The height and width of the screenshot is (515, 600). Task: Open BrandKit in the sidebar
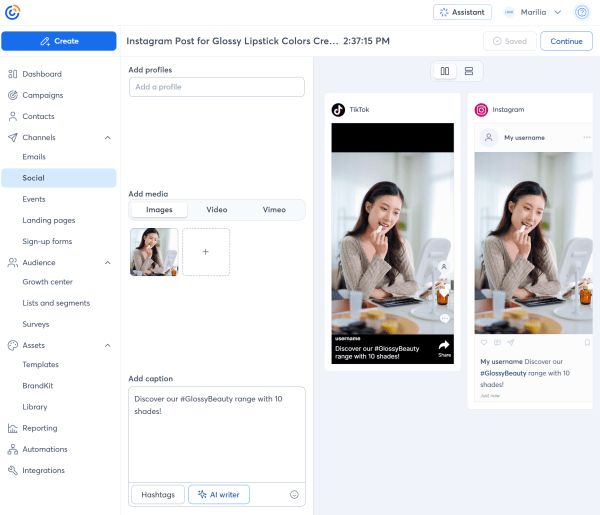38,386
